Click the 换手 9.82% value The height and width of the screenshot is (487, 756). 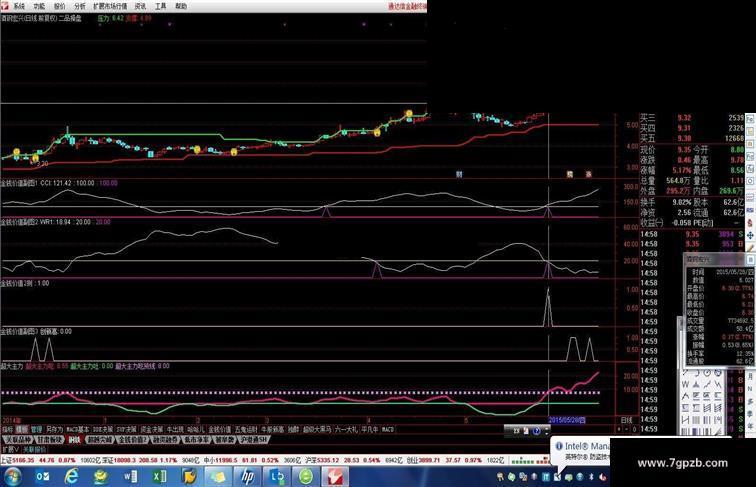(682, 202)
